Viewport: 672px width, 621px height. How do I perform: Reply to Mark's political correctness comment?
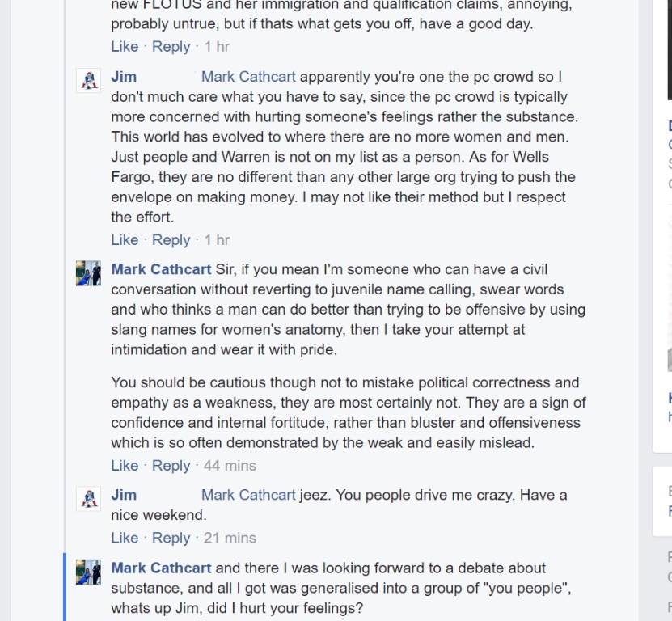point(171,466)
